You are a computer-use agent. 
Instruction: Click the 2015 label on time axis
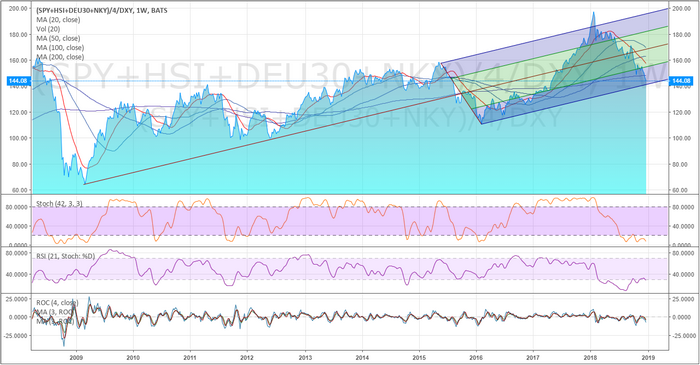coord(419,357)
